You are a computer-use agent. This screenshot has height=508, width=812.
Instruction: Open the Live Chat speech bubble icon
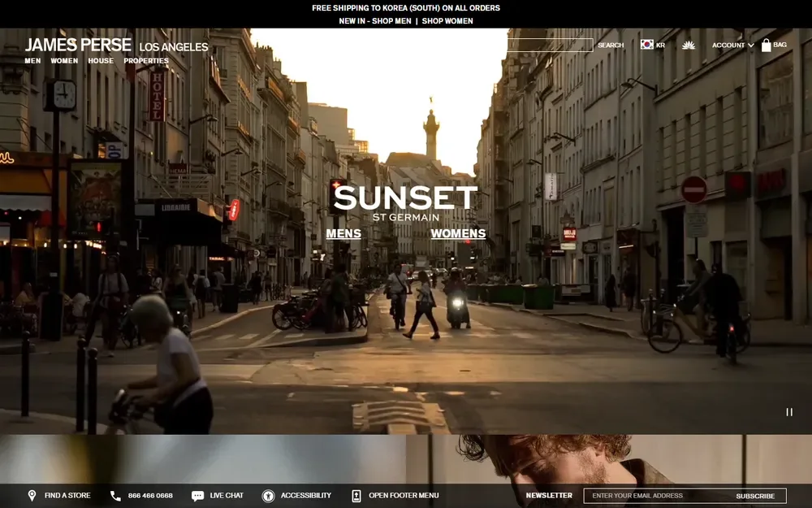[x=197, y=496]
